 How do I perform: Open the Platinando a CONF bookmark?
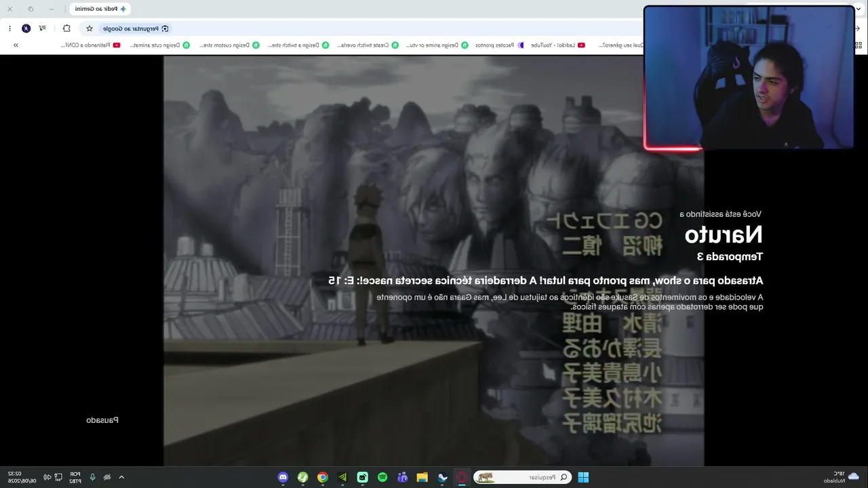[90, 45]
